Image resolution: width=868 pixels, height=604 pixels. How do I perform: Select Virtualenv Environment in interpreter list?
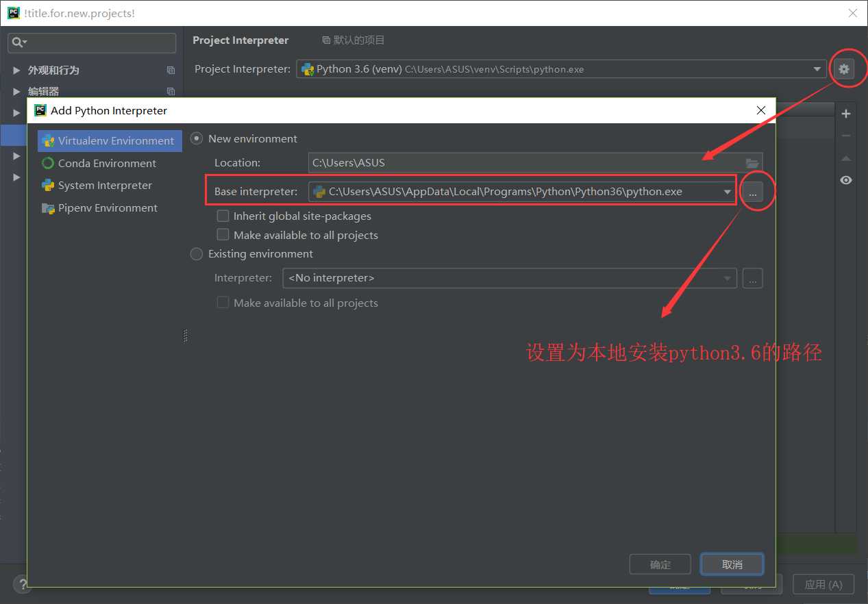click(x=110, y=140)
